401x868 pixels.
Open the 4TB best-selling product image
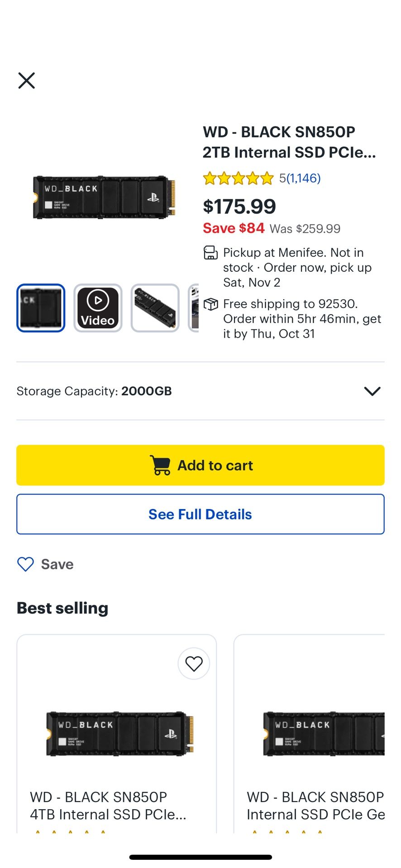point(120,733)
